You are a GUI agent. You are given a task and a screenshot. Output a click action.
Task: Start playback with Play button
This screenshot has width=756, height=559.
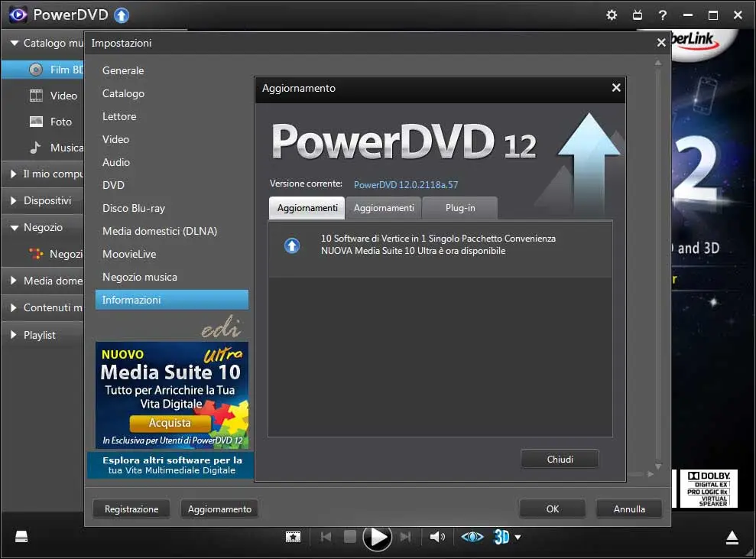point(378,538)
